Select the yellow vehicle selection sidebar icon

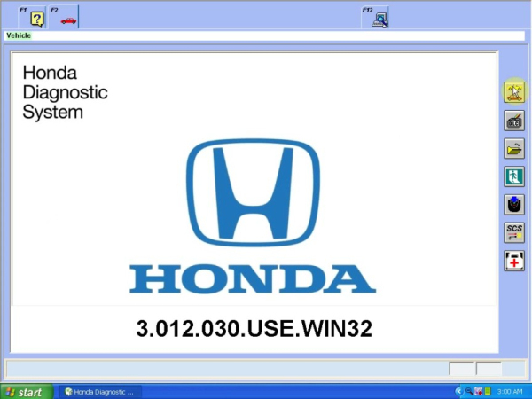pyautogui.click(x=514, y=92)
